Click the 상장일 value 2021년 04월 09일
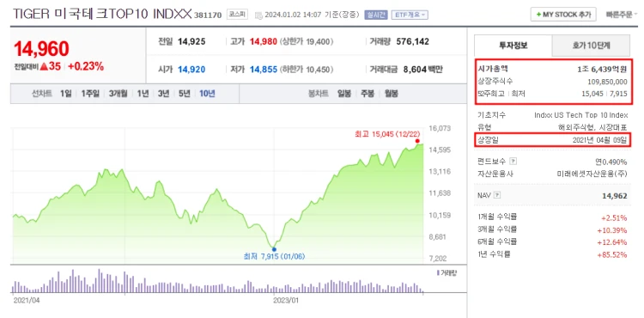Viewport: 644px width, 318px height. [x=599, y=140]
